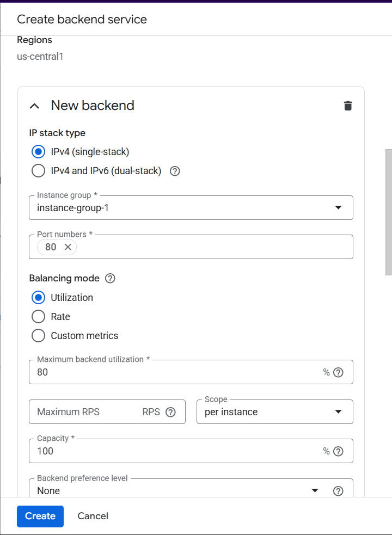Select IPv4 and IPv6 (dual-stack) option

pyautogui.click(x=38, y=171)
